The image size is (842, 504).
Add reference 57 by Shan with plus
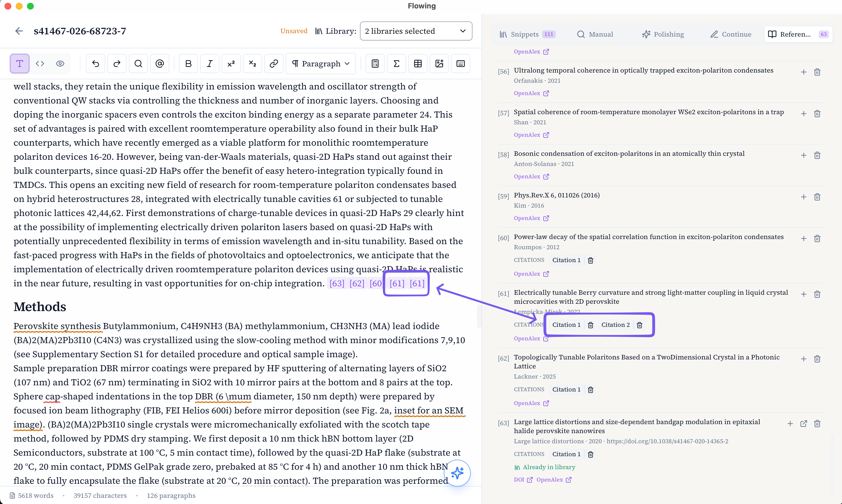(804, 114)
